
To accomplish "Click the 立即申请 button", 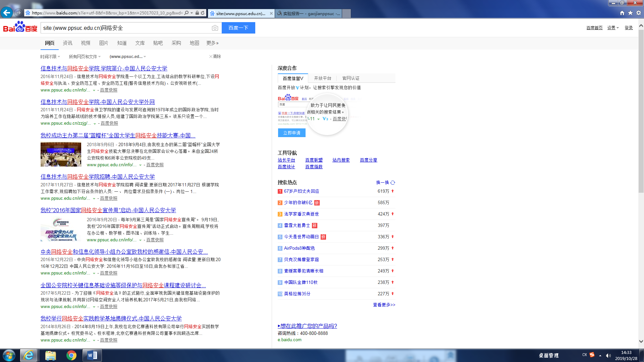I will coord(291,133).
